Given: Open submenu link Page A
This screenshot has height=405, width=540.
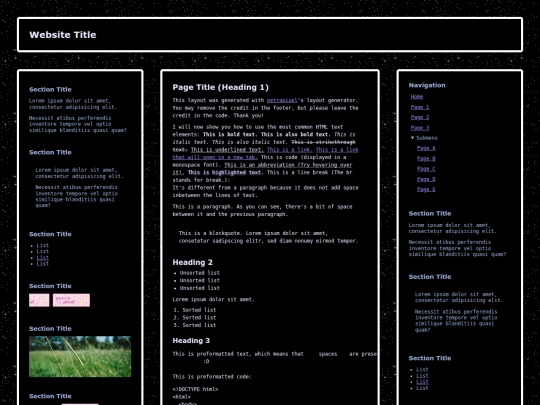Looking at the screenshot, I should [x=426, y=148].
